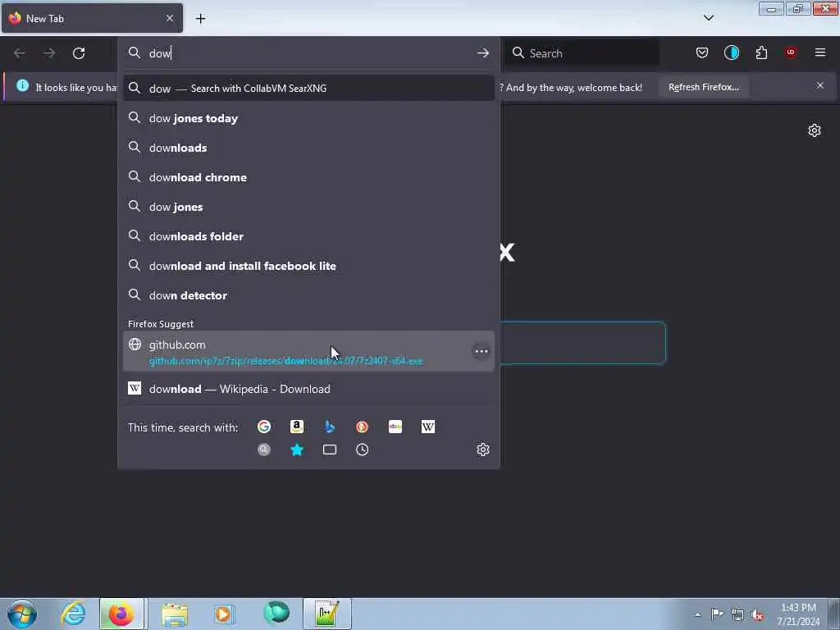
Task: Open the Wikipedia - Download suggestion
Action: (x=308, y=389)
